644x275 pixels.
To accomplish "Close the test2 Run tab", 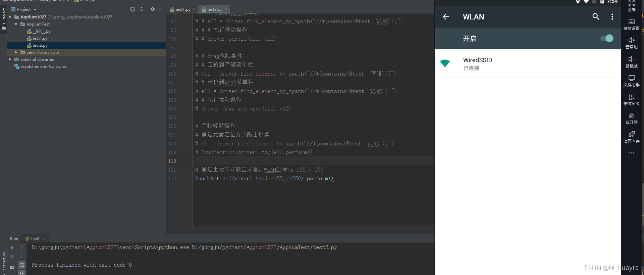I will click(44, 239).
